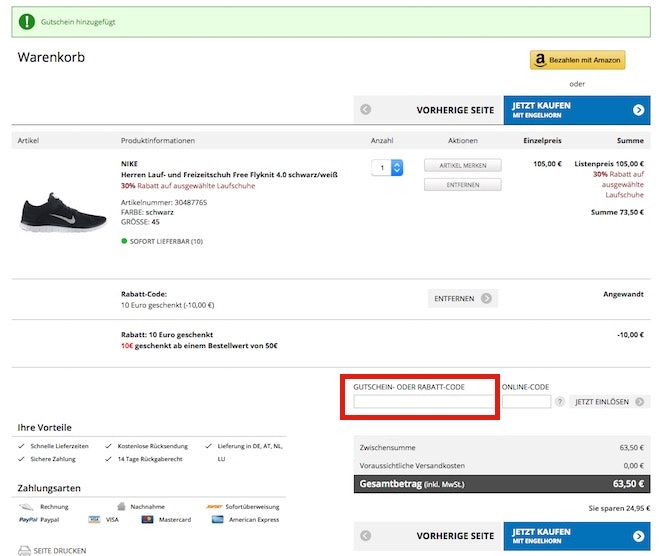The width and height of the screenshot is (661, 556).
Task: Click the Mastercard icon
Action: [148, 519]
